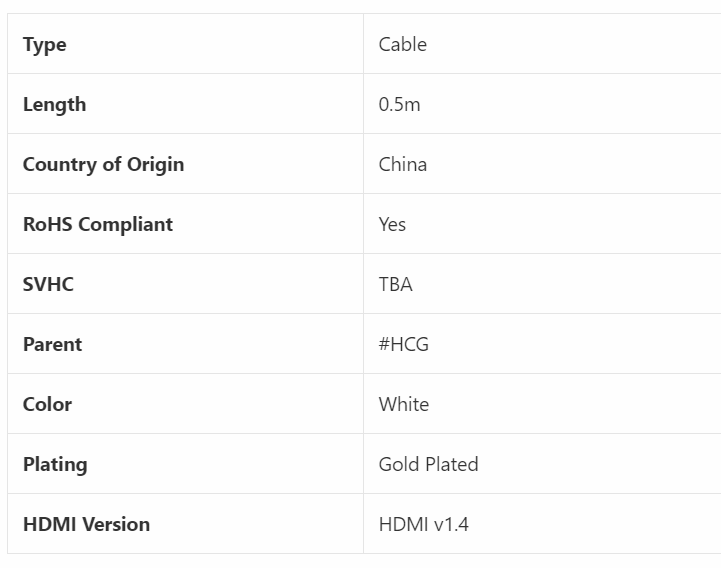Click the 'HDMI Version' row label
Image resolution: width=721 pixels, height=568 pixels.
click(86, 524)
